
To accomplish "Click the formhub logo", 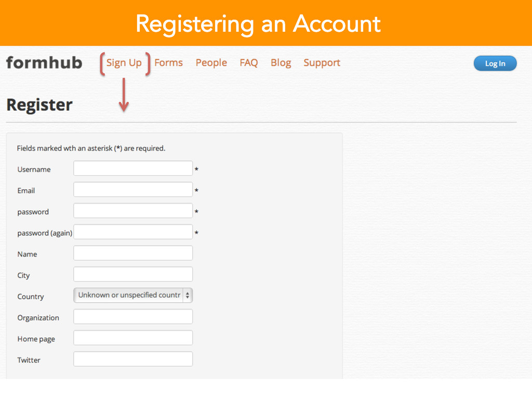I will [x=44, y=63].
